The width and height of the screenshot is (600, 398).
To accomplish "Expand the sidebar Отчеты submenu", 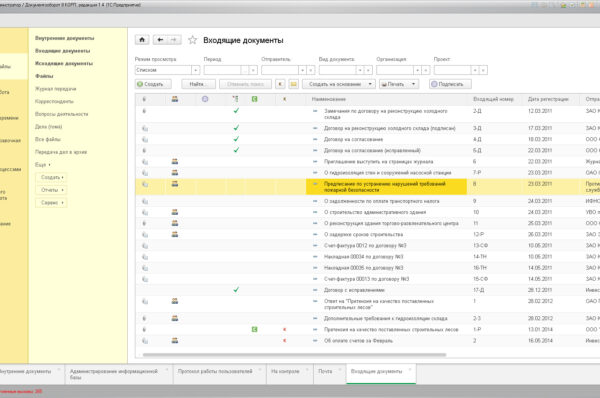I will [52, 190].
